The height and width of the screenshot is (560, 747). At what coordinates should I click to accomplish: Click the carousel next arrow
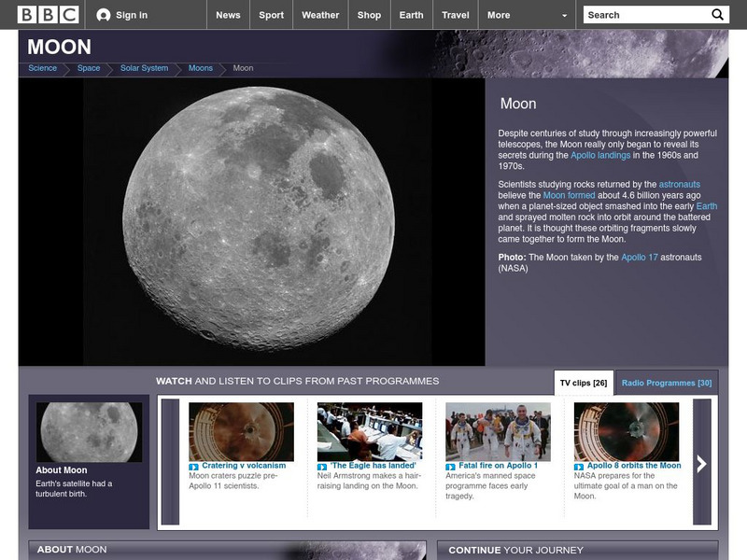[x=701, y=464]
